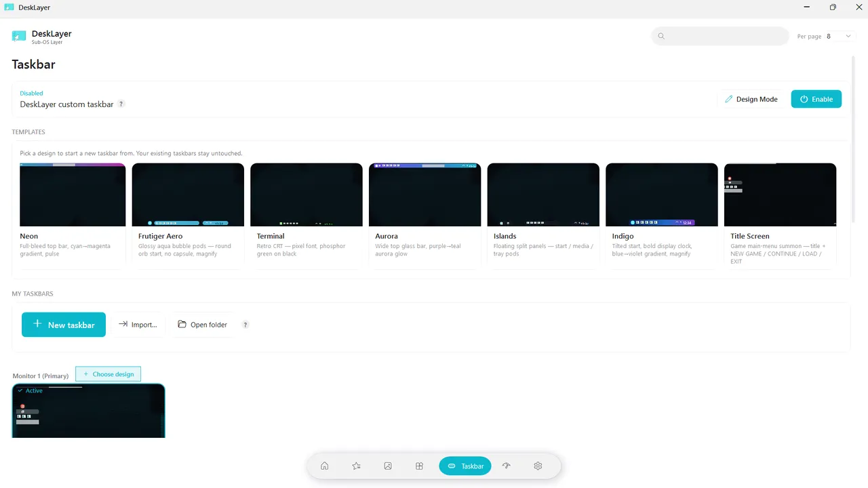868x488 pixels.
Task: Click the DeskLayer logo icon in header
Action: [x=19, y=36]
